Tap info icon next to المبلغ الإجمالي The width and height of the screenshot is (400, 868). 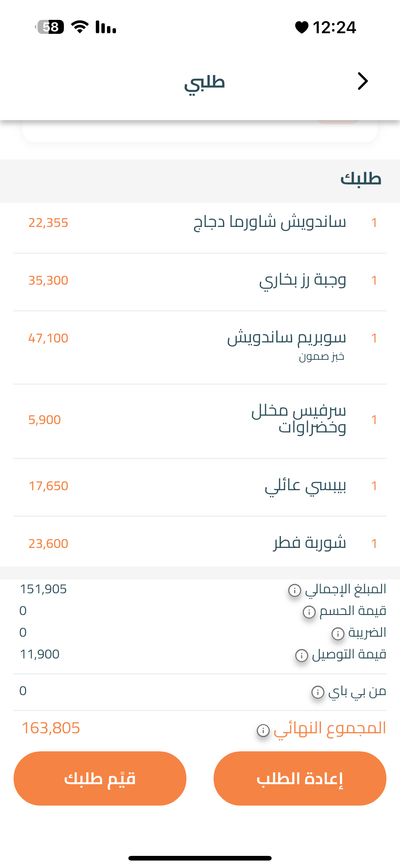[295, 590]
